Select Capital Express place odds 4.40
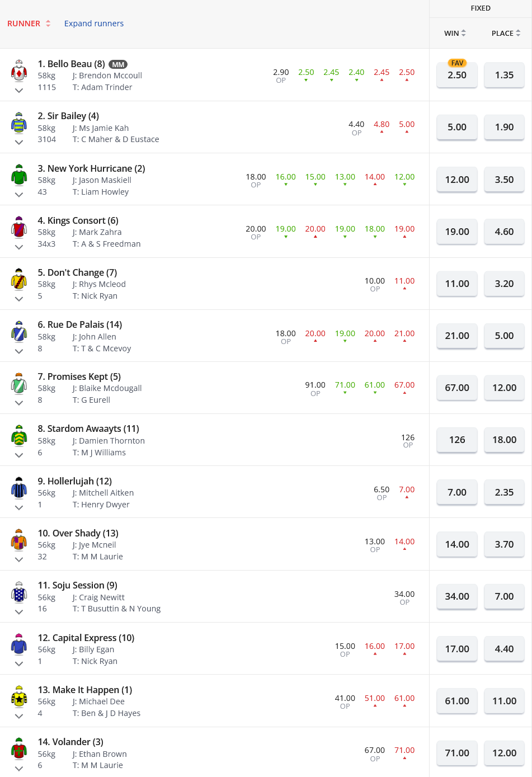Image resolution: width=532 pixels, height=777 pixels. pos(504,649)
